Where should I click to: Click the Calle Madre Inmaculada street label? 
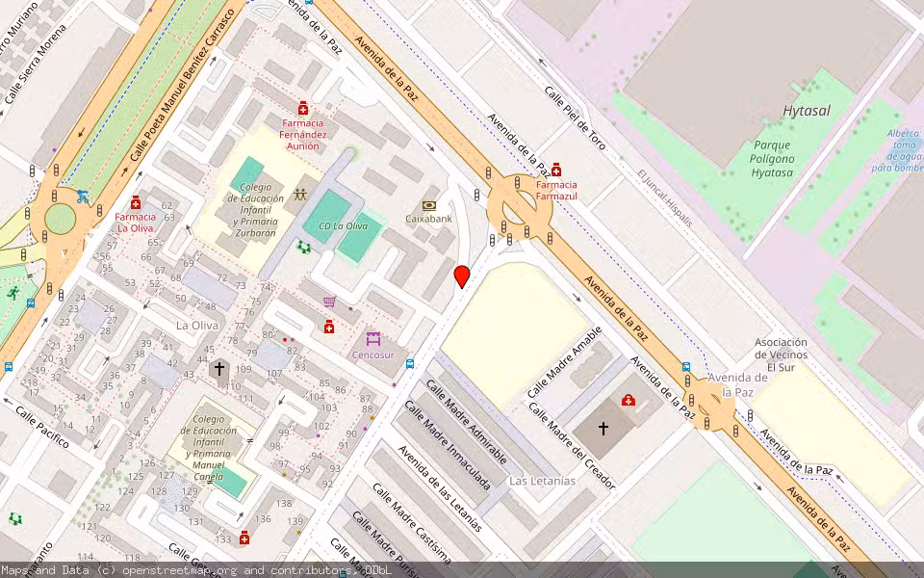pyautogui.click(x=448, y=446)
